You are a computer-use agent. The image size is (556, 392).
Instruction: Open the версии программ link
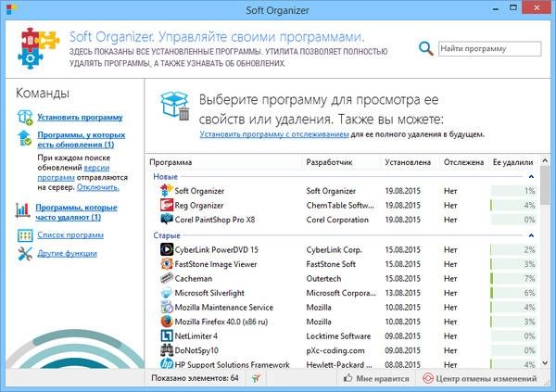point(73,172)
